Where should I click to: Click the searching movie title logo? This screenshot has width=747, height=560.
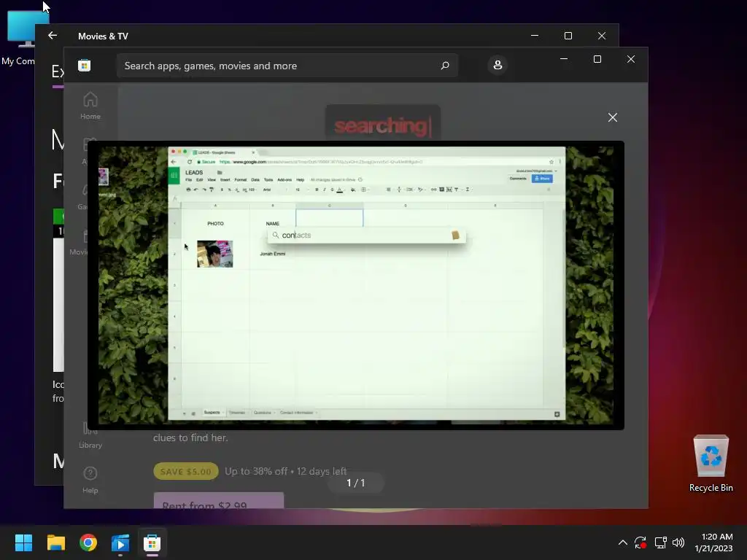click(382, 125)
